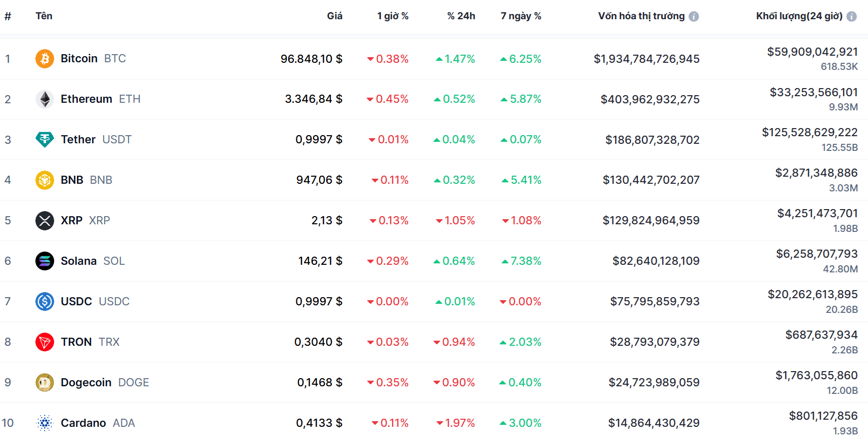Screen dimensions: 868x443
Task: Open the TRON TRX page link
Action: coord(90,342)
